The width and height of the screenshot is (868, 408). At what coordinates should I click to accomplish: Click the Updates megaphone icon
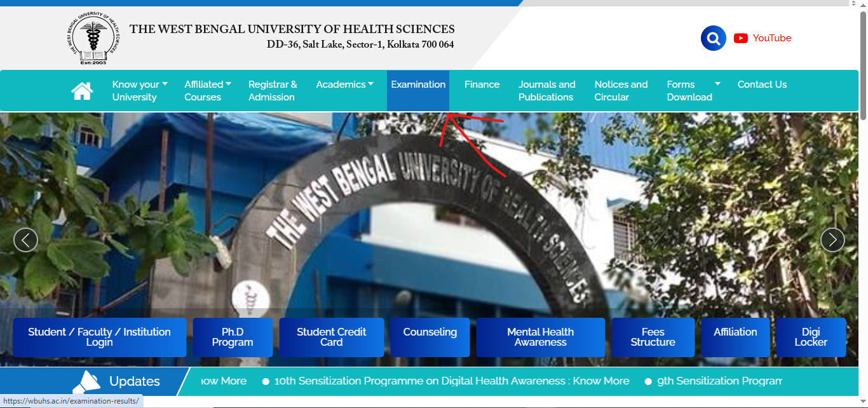[x=86, y=381]
